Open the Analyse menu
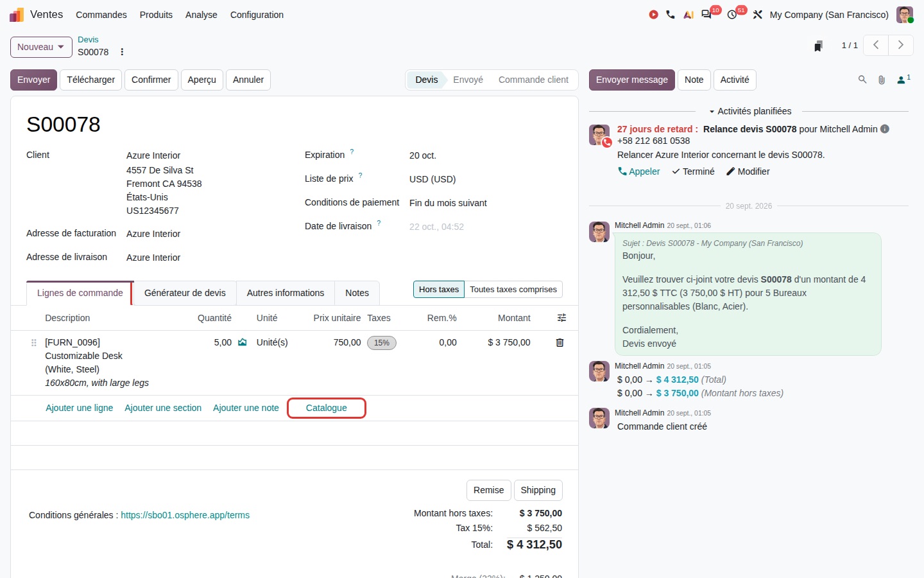The width and height of the screenshot is (924, 578). point(201,15)
